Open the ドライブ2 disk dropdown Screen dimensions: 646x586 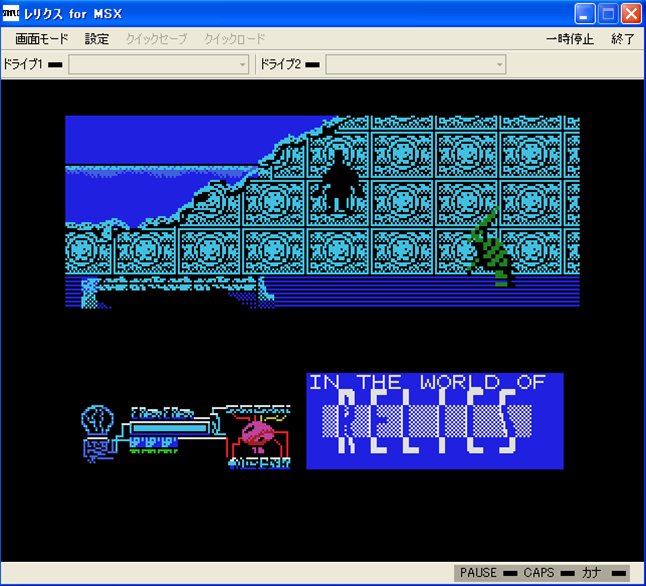pyautogui.click(x=416, y=65)
